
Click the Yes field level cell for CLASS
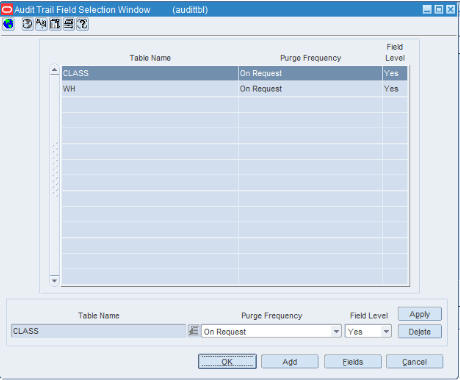(x=395, y=73)
